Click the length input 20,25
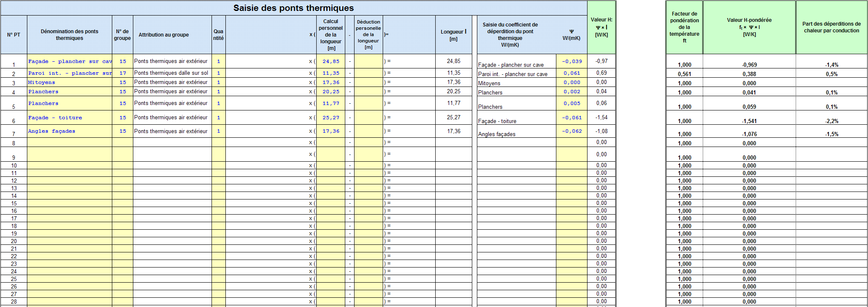Viewport: 868px width, 307px height. pyautogui.click(x=331, y=92)
